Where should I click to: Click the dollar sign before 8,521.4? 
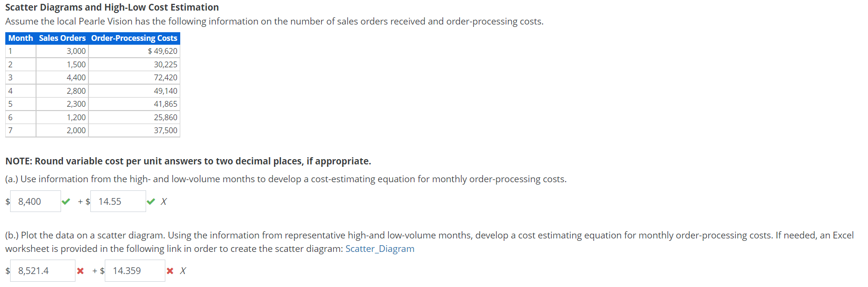coord(7,271)
